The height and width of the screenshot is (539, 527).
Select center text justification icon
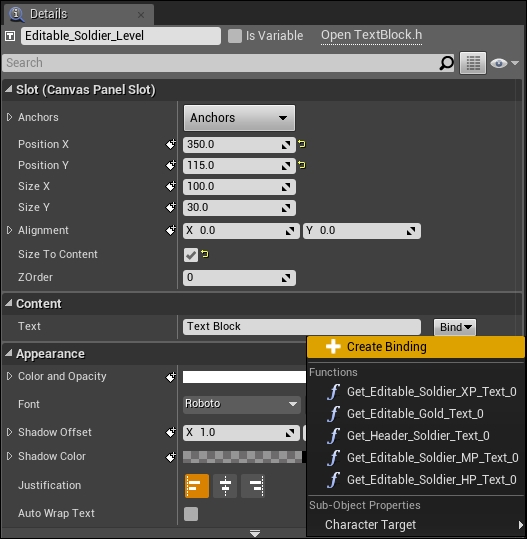point(225,486)
